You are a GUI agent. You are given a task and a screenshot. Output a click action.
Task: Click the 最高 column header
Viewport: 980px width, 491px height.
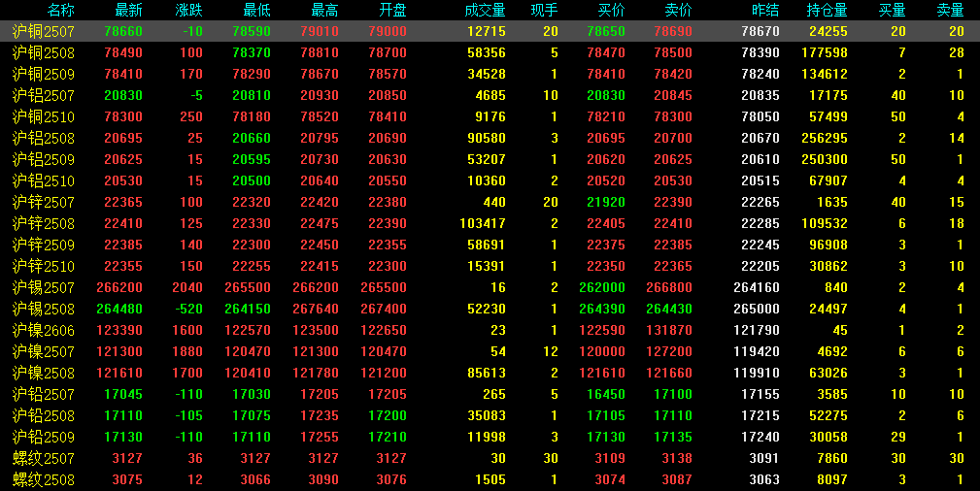(x=325, y=10)
